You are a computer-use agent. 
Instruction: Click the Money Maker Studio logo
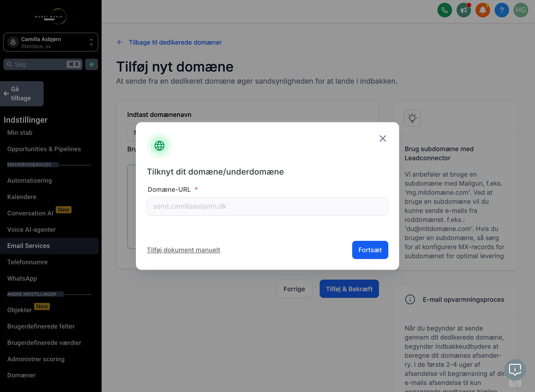pyautogui.click(x=51, y=17)
